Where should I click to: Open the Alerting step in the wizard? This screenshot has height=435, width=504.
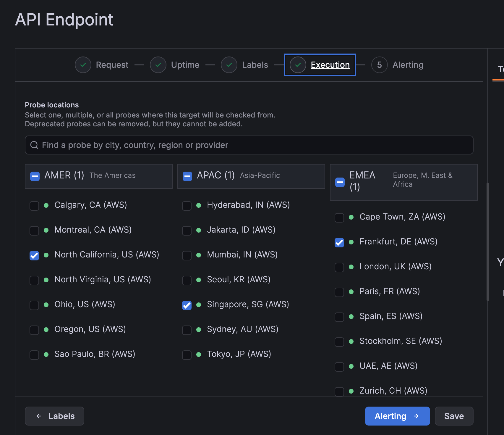pyautogui.click(x=408, y=65)
